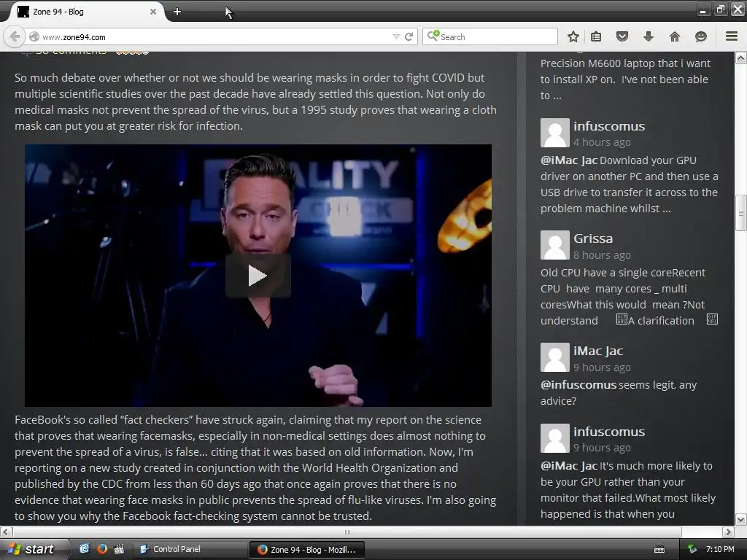Click infuscomus avatar beside 4 hours ago

555,133
